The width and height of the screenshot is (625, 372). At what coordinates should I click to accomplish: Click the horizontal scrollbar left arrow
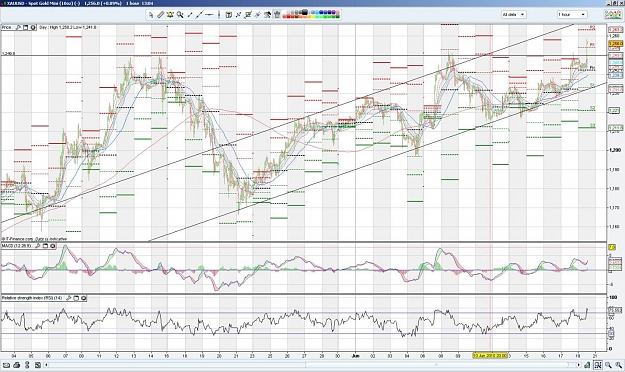click(46, 365)
